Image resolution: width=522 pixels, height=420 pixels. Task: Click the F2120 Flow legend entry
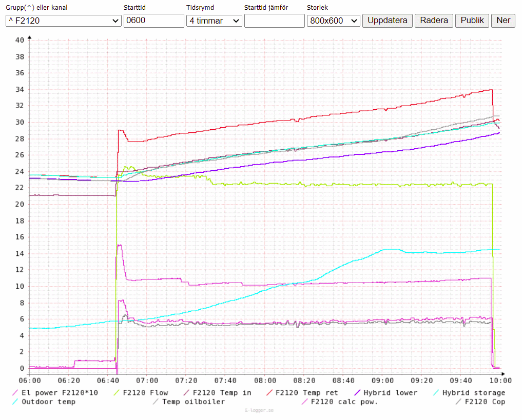coord(145,393)
